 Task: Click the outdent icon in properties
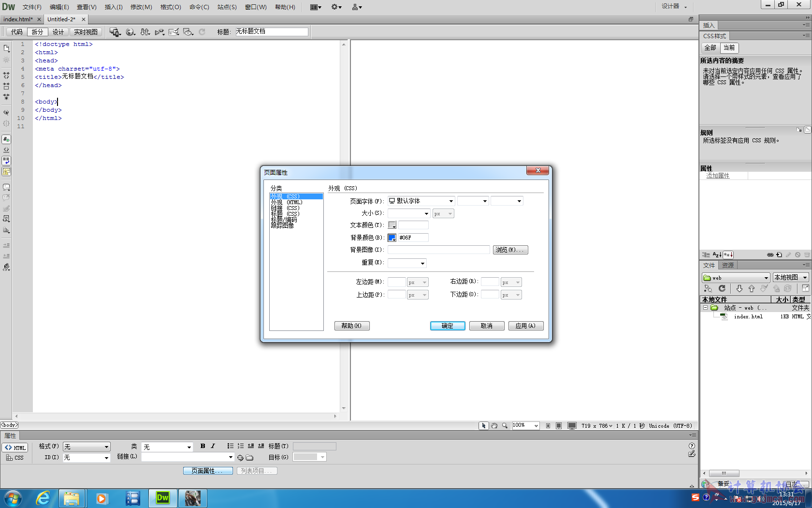click(x=251, y=446)
